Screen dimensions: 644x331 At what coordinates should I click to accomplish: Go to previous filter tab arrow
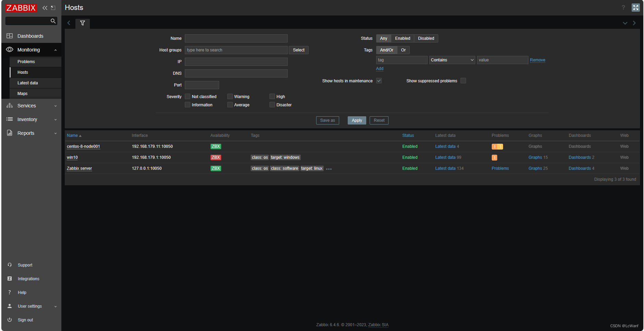point(69,23)
